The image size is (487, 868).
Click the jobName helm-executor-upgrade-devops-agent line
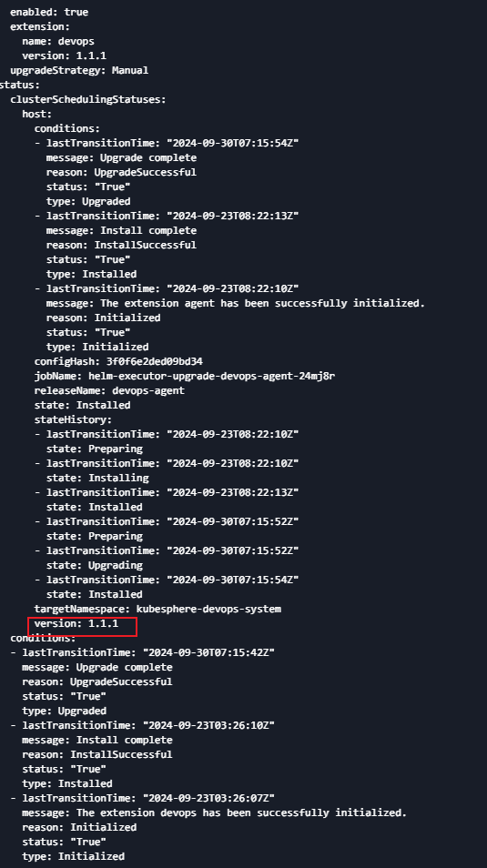[185, 376]
